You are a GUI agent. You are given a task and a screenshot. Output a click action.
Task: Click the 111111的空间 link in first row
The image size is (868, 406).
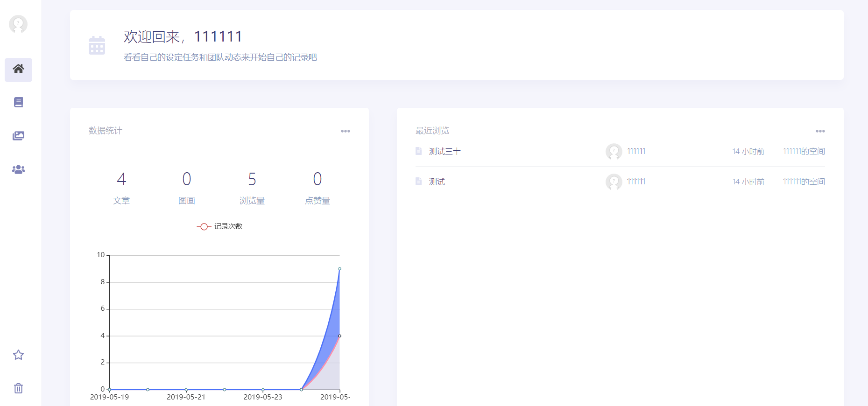point(804,151)
